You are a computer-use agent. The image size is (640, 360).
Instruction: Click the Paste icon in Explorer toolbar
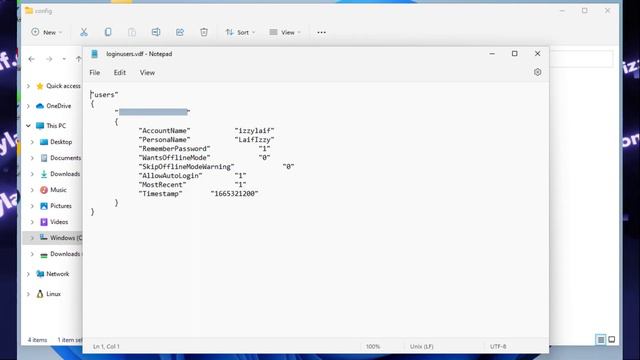pos(132,32)
